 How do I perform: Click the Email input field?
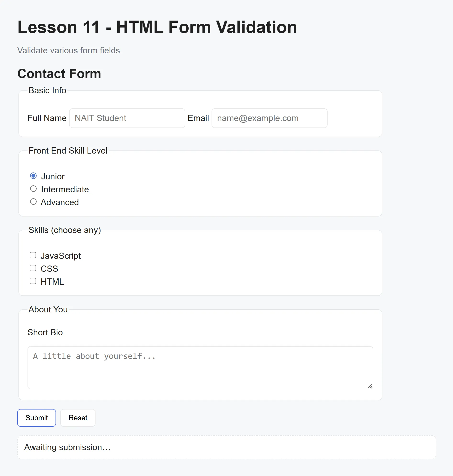pos(269,118)
